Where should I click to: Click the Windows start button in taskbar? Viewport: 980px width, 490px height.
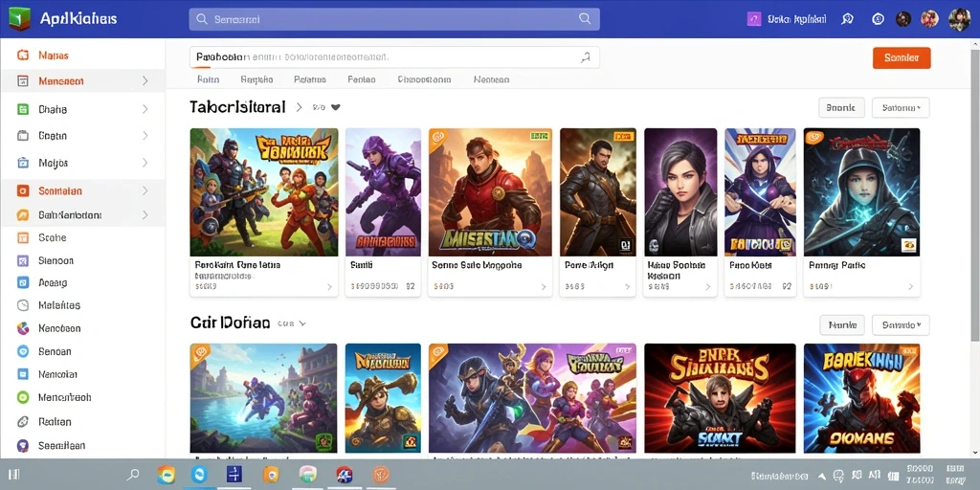point(13,475)
